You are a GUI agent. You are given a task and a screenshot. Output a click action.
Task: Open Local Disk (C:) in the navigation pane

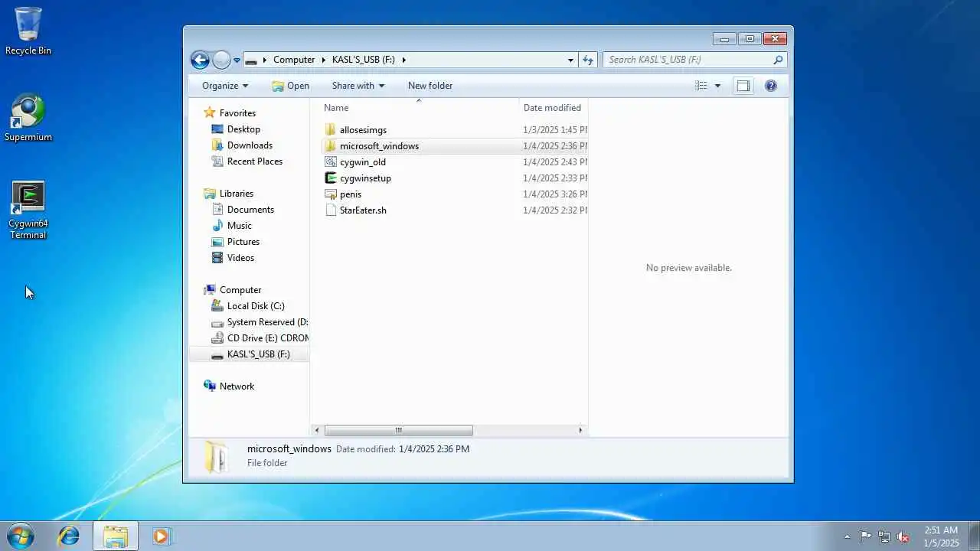(256, 306)
